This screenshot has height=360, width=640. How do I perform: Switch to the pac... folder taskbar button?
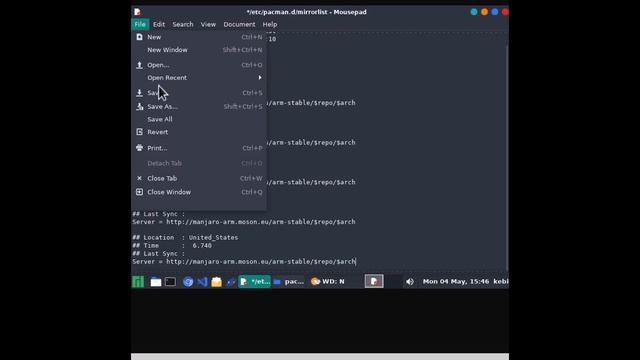point(289,281)
